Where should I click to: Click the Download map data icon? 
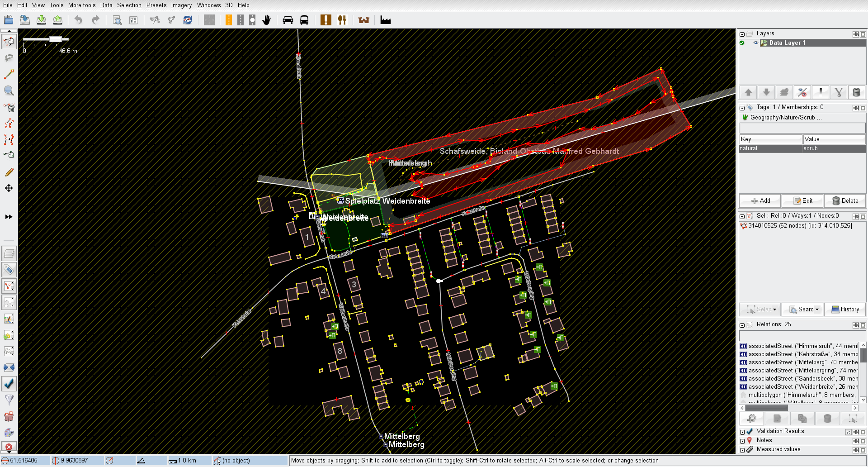[x=41, y=20]
